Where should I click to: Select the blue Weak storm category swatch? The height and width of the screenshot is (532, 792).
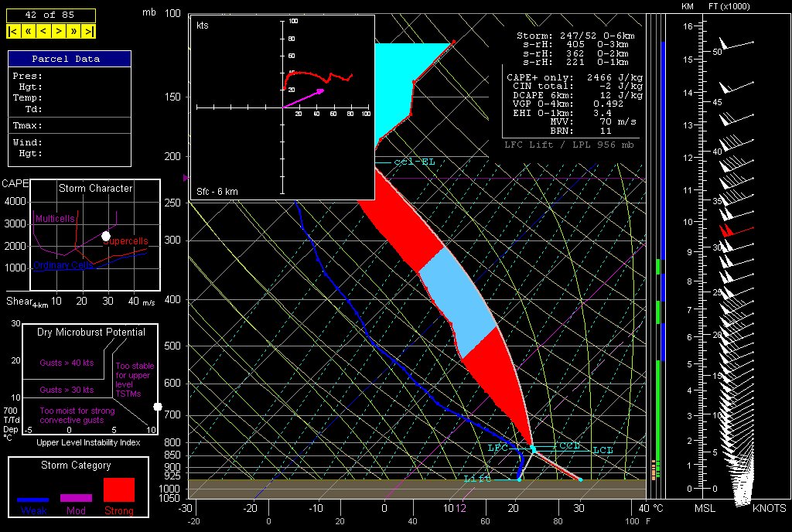pos(32,500)
